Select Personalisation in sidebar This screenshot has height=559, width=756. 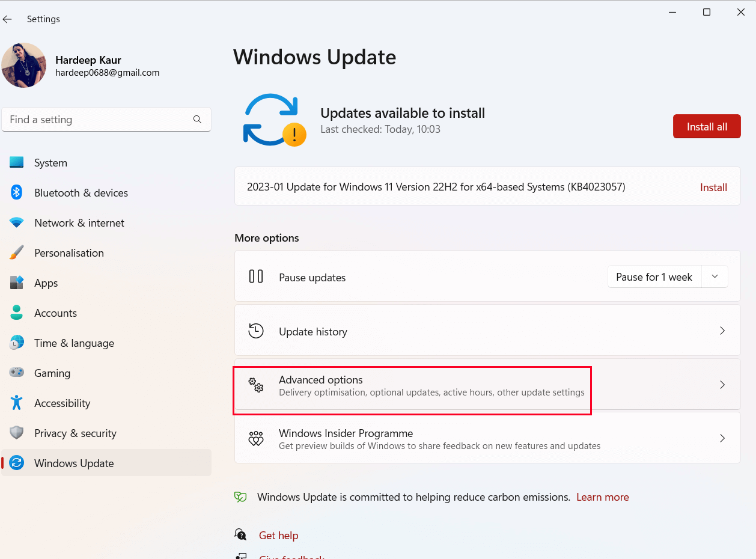pos(106,253)
